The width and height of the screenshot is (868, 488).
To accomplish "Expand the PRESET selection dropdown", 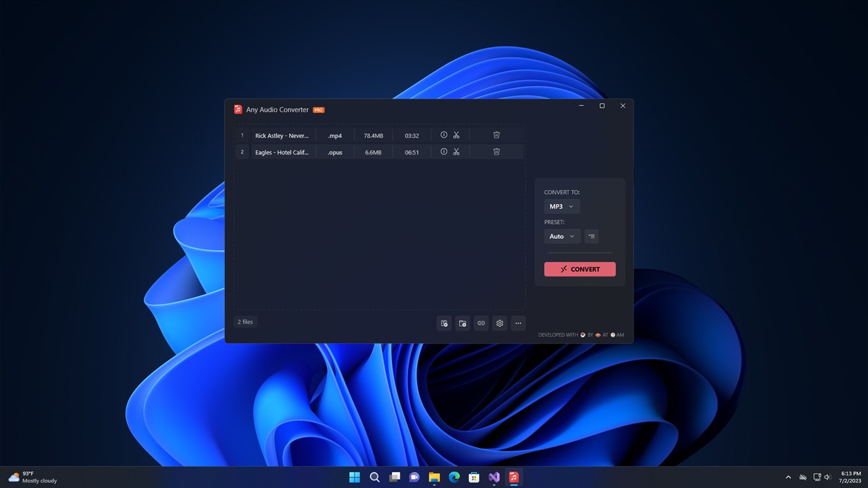I will (x=562, y=236).
